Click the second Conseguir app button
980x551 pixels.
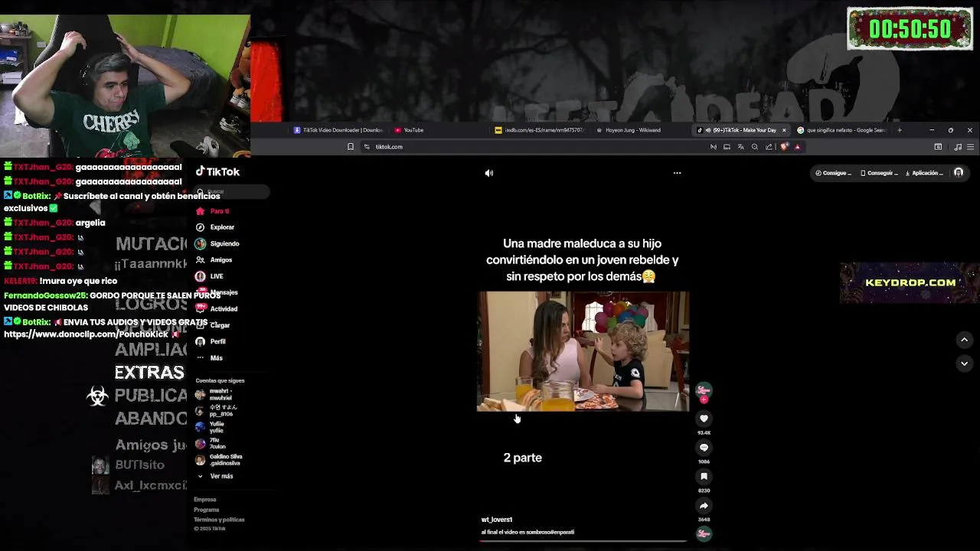[x=879, y=173]
